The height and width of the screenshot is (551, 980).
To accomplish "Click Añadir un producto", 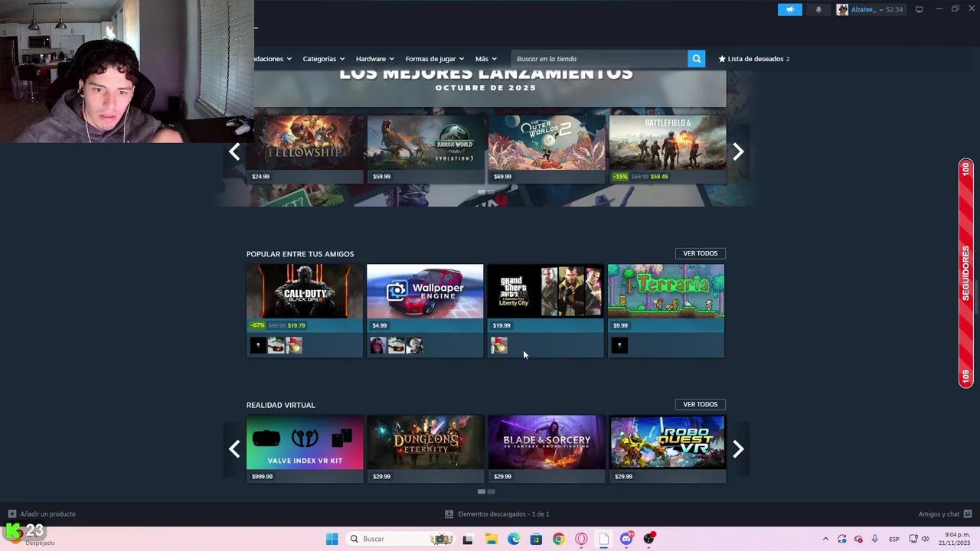I will [x=42, y=514].
